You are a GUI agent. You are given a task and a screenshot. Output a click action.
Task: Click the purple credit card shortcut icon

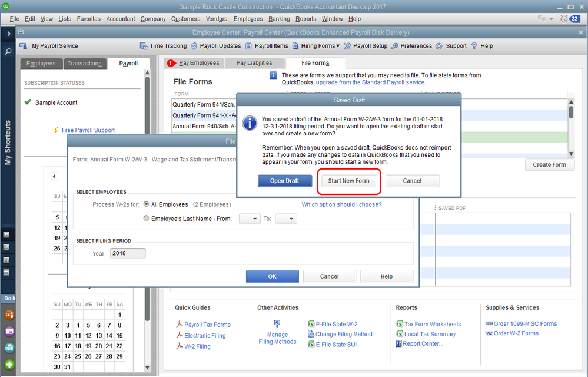coord(9,331)
